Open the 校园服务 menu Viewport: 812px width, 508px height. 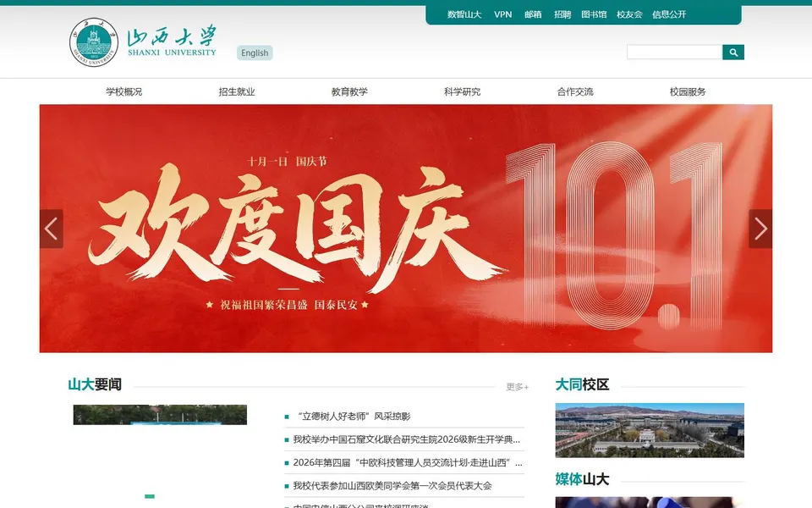(688, 91)
